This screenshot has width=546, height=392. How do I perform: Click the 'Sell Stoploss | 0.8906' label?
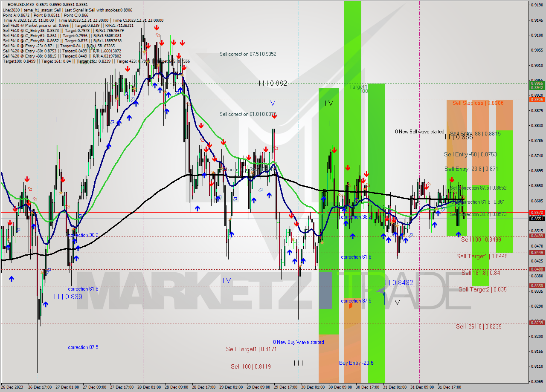point(478,103)
